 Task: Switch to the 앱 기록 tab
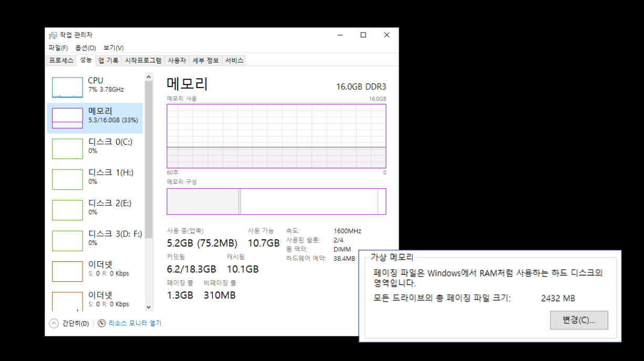[109, 60]
